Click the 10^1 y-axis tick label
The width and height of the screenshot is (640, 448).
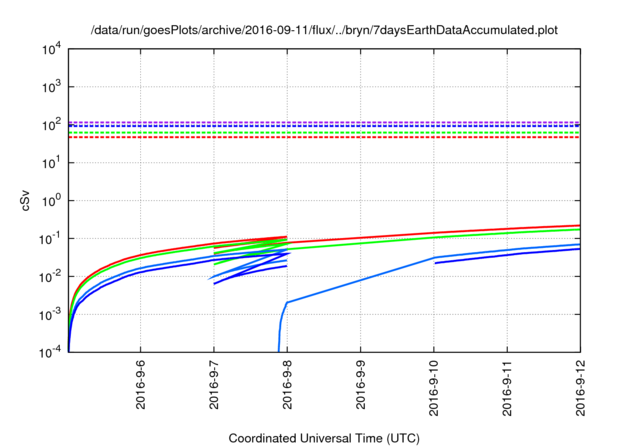click(51, 163)
